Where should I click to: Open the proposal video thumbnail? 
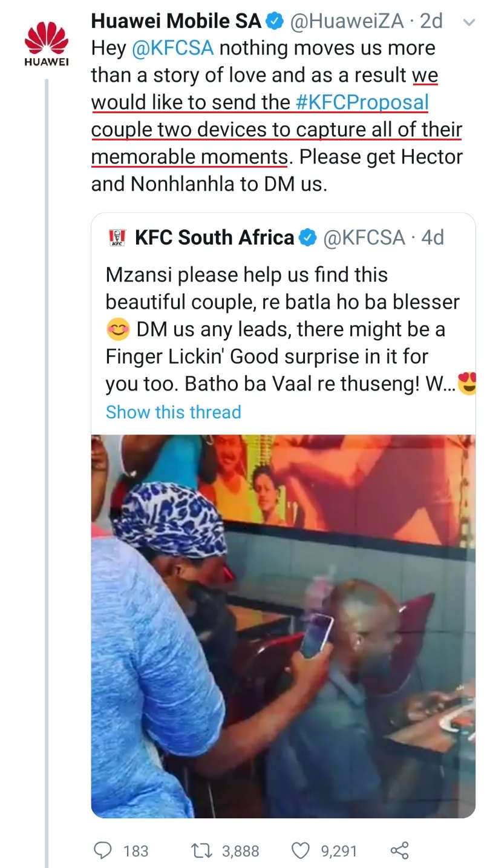point(283,626)
